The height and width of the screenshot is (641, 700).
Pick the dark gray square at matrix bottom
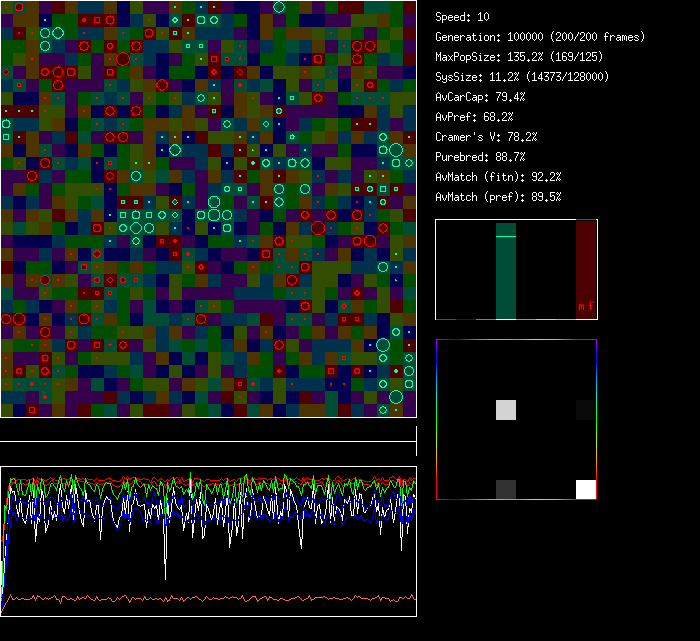pos(506,489)
